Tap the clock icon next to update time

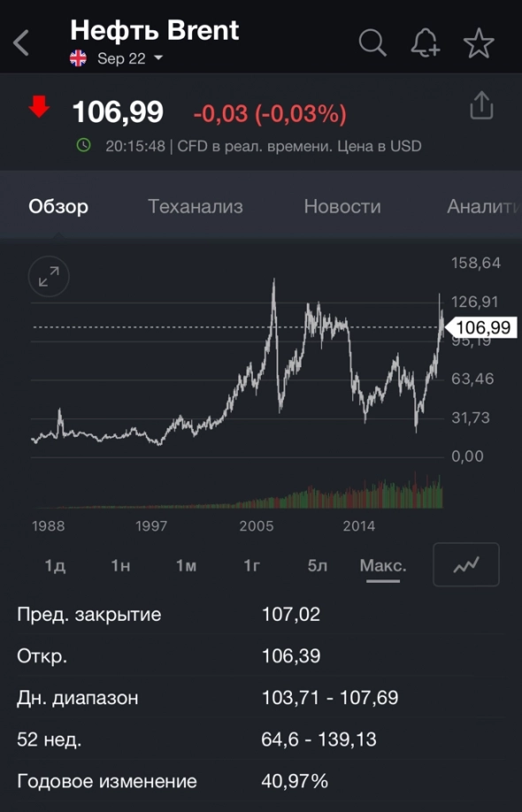click(84, 146)
